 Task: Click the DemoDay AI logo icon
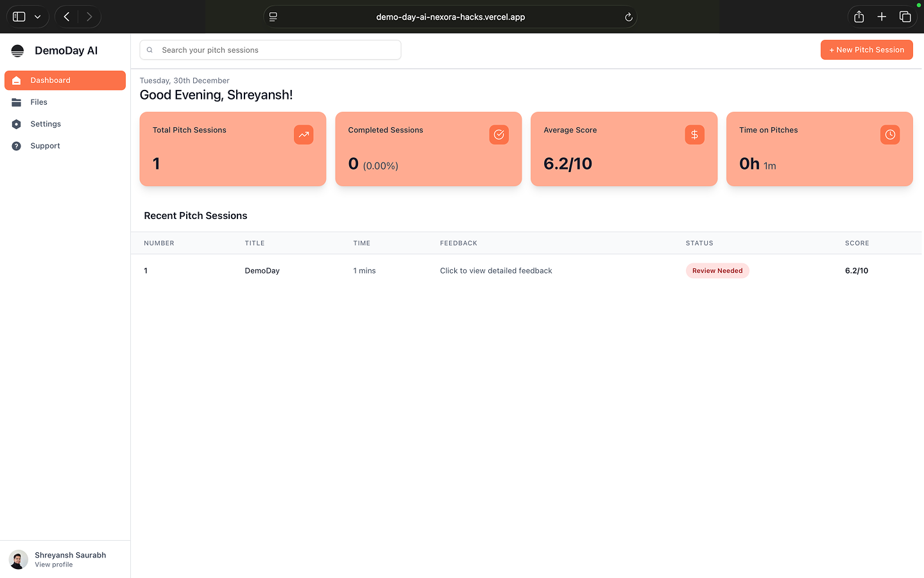pyautogui.click(x=17, y=51)
